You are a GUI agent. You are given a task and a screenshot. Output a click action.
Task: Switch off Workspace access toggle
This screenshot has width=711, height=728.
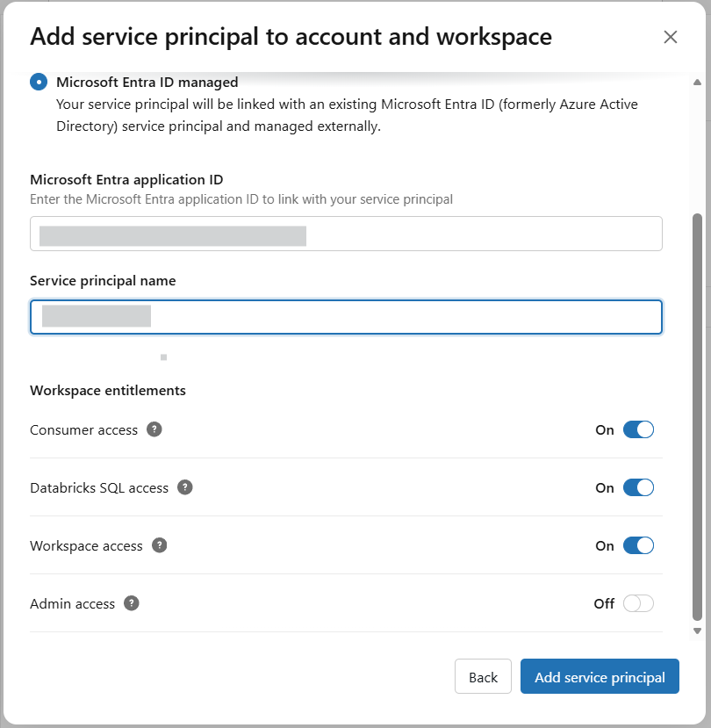pos(638,545)
